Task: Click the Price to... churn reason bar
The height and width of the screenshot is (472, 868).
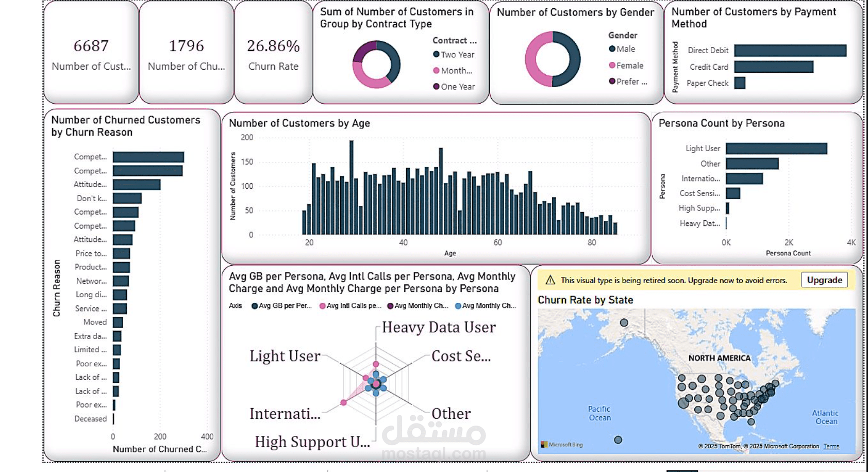Action: pos(121,253)
